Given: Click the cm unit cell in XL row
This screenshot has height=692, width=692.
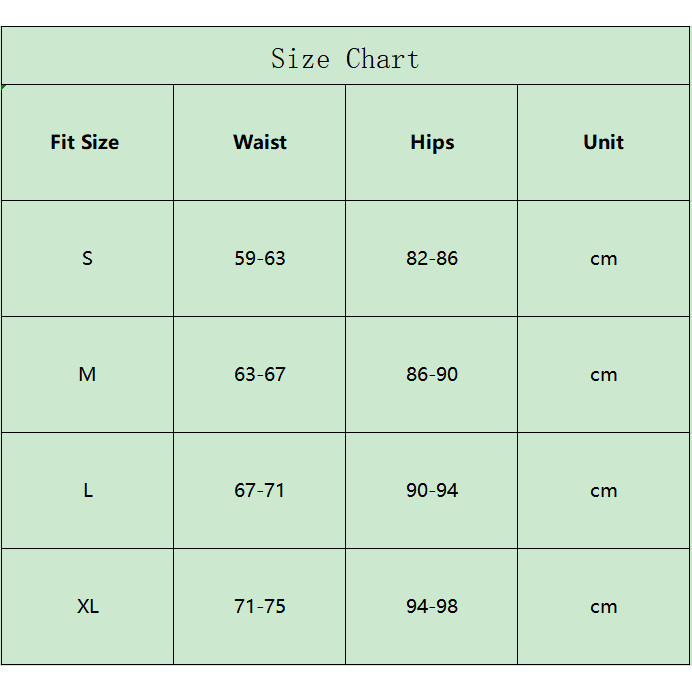Looking at the screenshot, I should pos(603,606).
